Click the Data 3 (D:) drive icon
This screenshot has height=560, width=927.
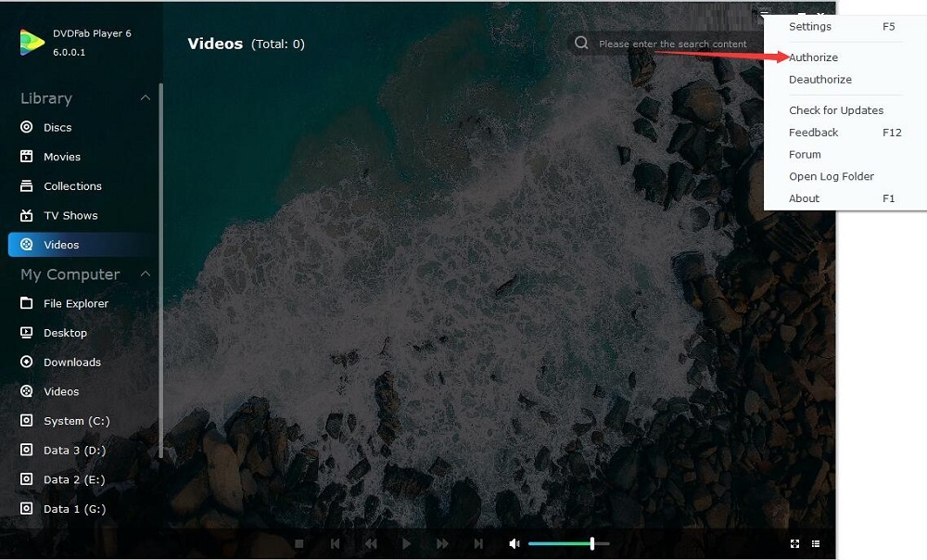[x=27, y=450]
